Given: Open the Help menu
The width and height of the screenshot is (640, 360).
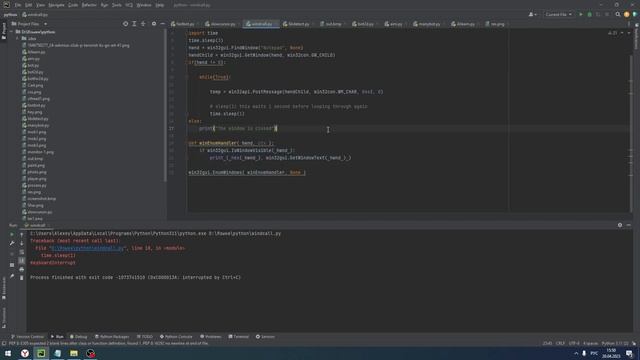Looking at the screenshot, I should tap(160, 5).
